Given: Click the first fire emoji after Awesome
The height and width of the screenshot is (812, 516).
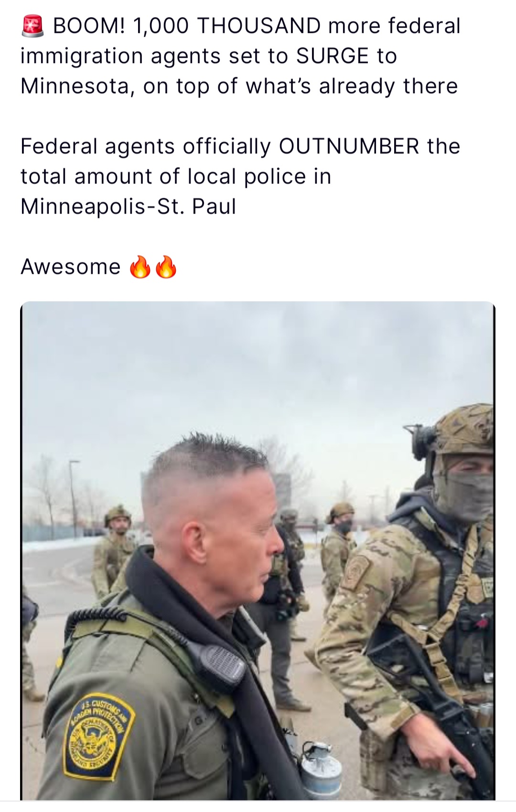Looking at the screenshot, I should click(x=140, y=267).
